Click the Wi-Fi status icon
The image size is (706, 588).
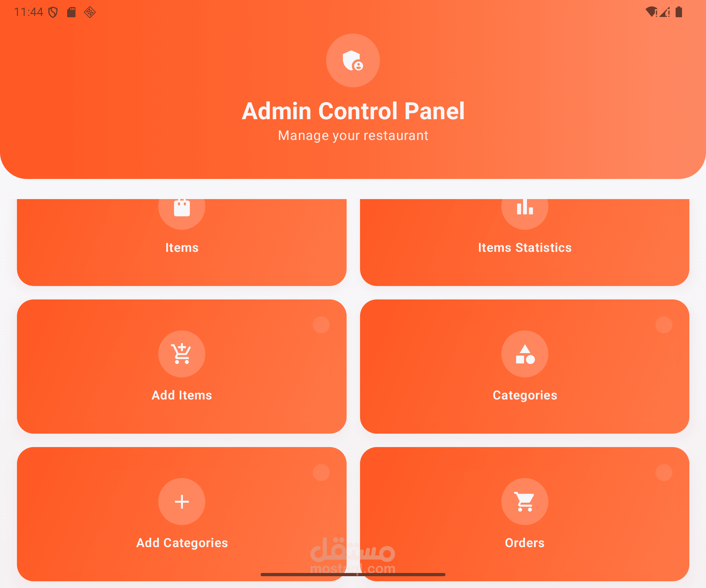pyautogui.click(x=652, y=12)
